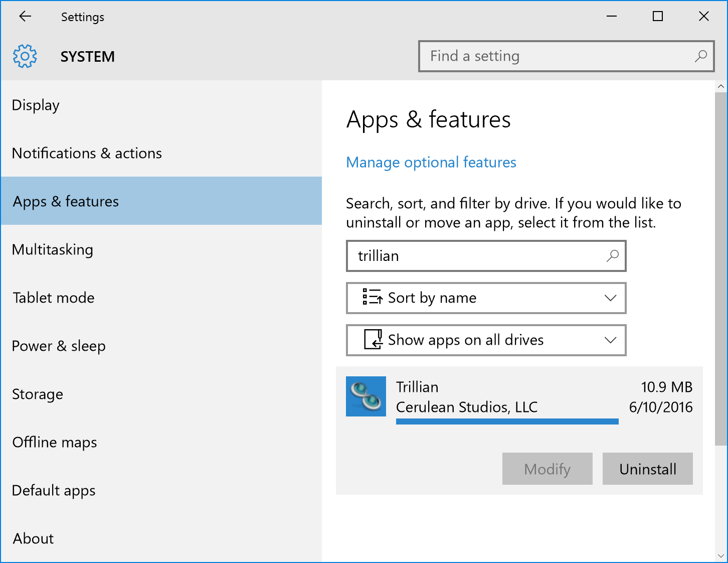The width and height of the screenshot is (728, 563).
Task: Open Power & sleep settings
Action: [x=161, y=346]
